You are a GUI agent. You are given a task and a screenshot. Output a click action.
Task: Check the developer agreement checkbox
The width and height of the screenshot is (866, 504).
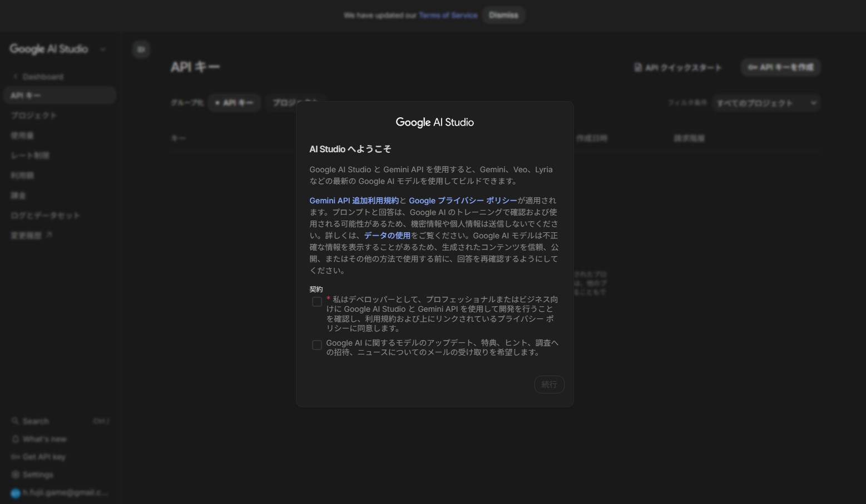pyautogui.click(x=317, y=302)
